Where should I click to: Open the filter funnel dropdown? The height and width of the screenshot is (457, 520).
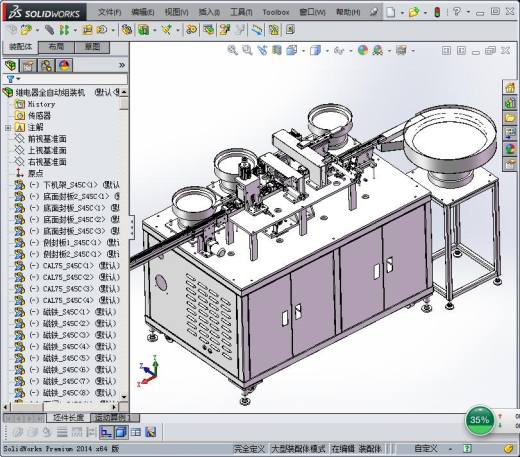(x=13, y=79)
